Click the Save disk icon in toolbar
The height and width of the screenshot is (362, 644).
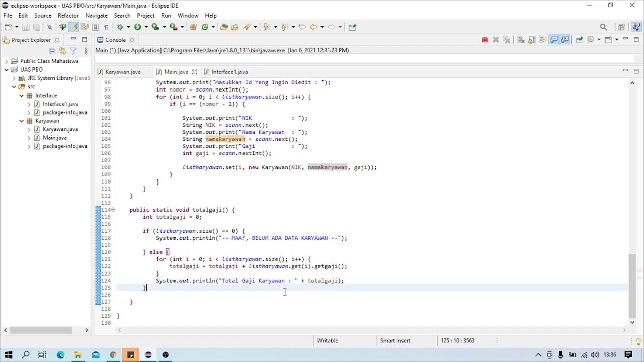(x=26, y=27)
